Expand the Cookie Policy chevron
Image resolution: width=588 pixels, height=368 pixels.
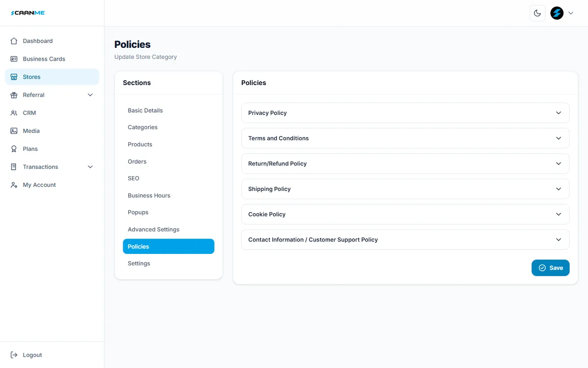pyautogui.click(x=559, y=214)
